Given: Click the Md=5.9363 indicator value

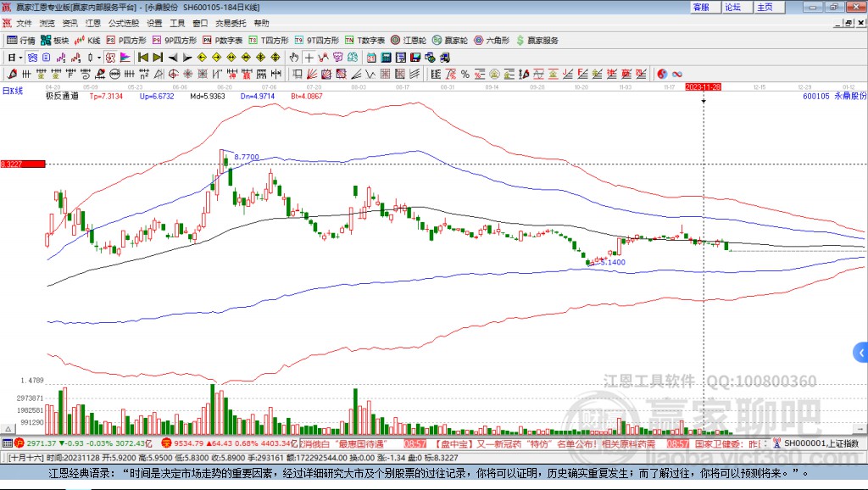Looking at the screenshot, I should tap(208, 96).
